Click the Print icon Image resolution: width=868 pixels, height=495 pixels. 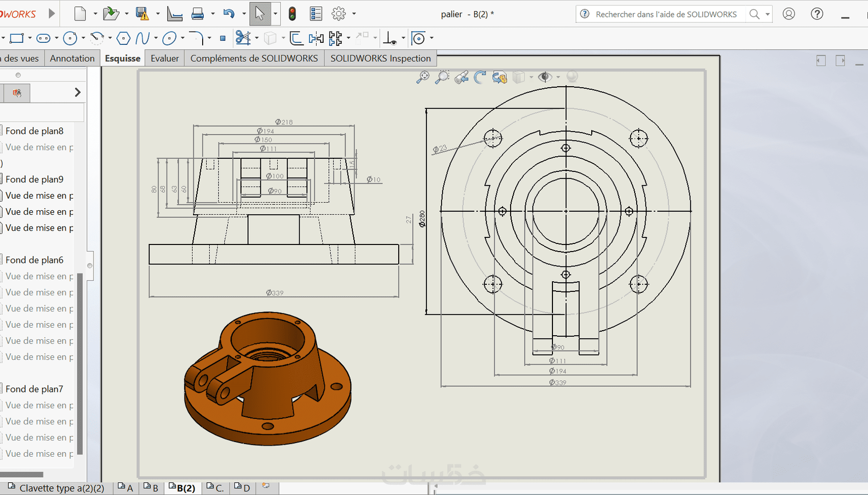198,14
